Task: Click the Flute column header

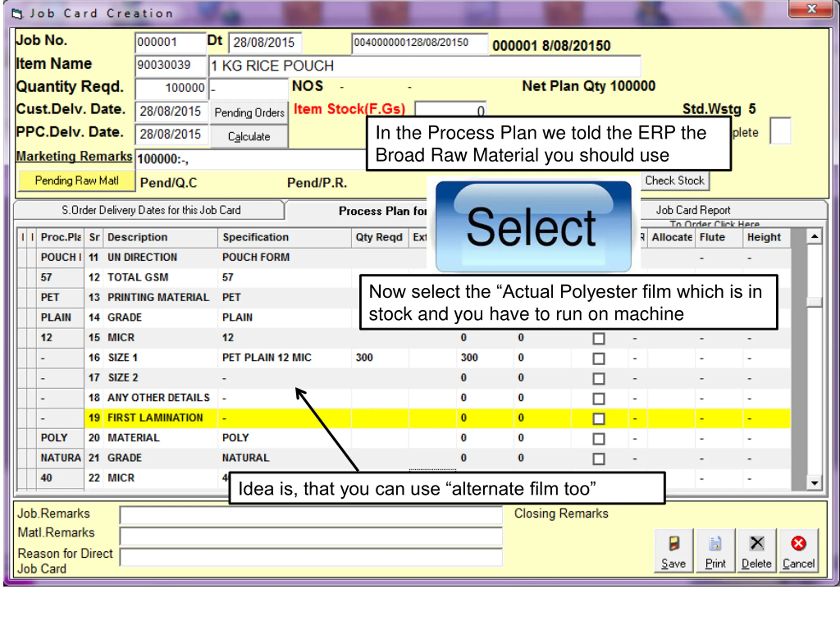Action: tap(719, 238)
